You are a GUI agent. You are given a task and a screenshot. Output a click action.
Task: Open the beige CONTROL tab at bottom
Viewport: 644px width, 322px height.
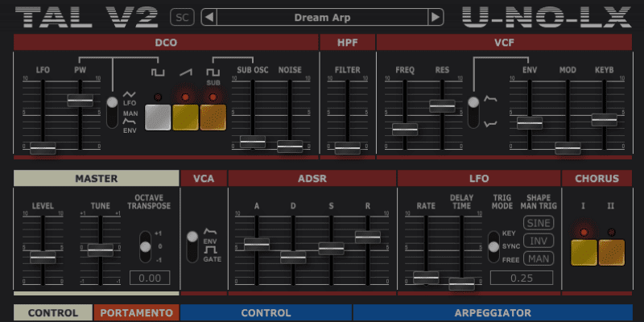[53, 313]
